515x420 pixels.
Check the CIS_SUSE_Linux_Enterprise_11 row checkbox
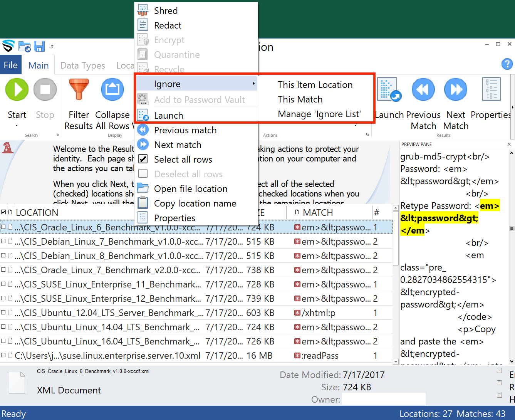point(3,284)
